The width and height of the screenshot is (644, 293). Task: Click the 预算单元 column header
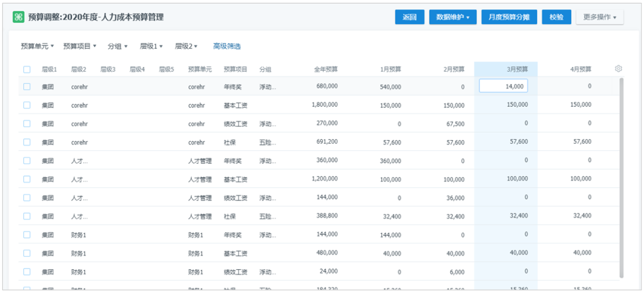pos(200,69)
